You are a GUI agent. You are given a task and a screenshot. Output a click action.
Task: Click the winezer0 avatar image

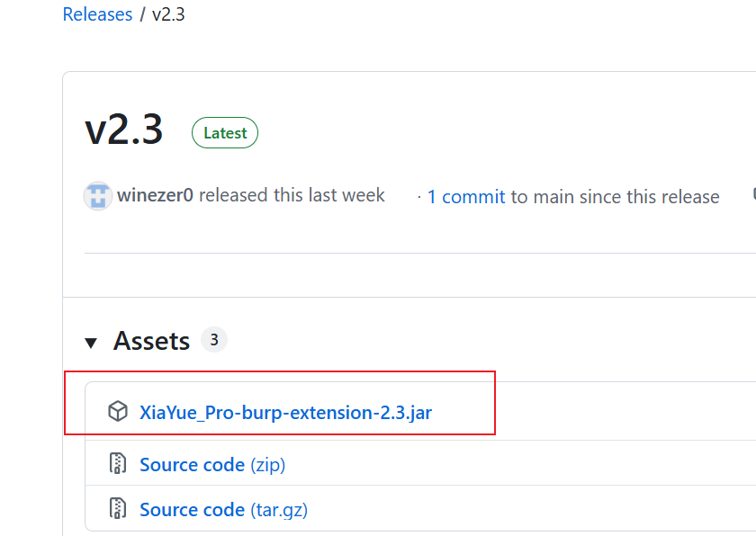pyautogui.click(x=97, y=196)
